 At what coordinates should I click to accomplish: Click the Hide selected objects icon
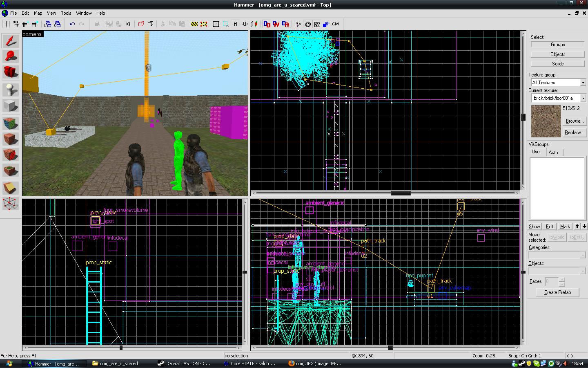(141, 24)
